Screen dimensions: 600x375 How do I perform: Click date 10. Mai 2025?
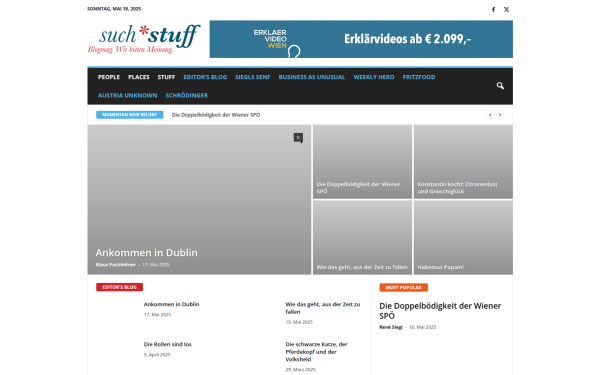coord(299,322)
